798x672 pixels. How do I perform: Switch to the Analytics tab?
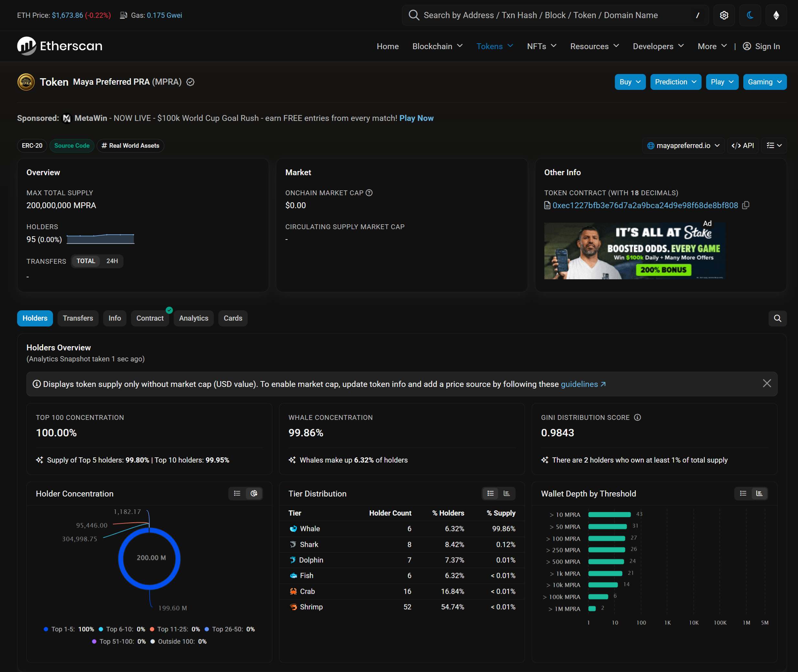[x=194, y=318]
